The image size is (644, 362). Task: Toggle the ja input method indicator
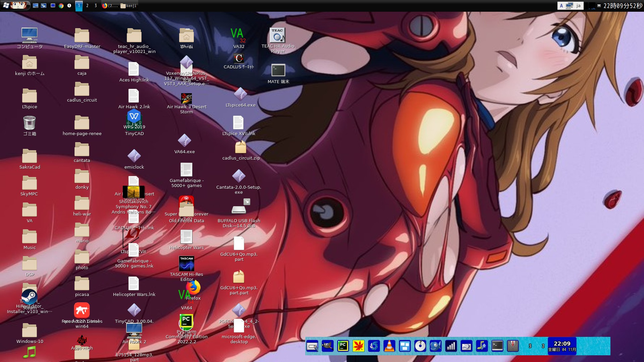coord(578,5)
